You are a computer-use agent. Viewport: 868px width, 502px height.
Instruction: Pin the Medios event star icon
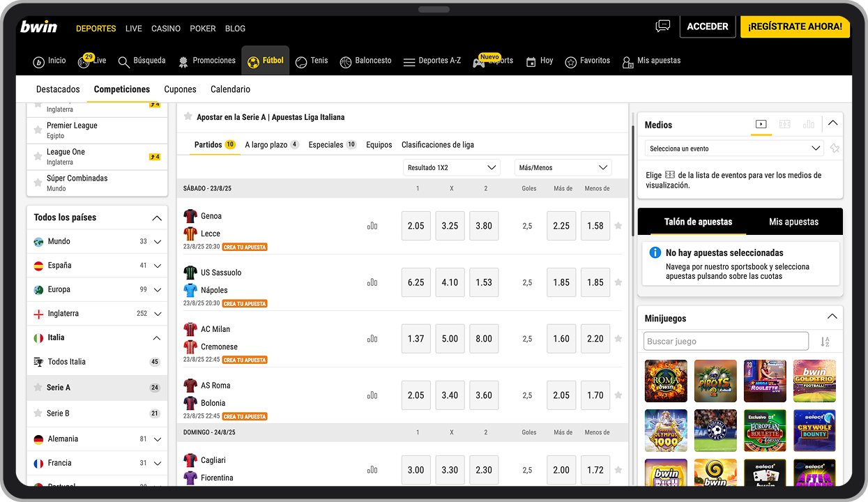click(835, 149)
